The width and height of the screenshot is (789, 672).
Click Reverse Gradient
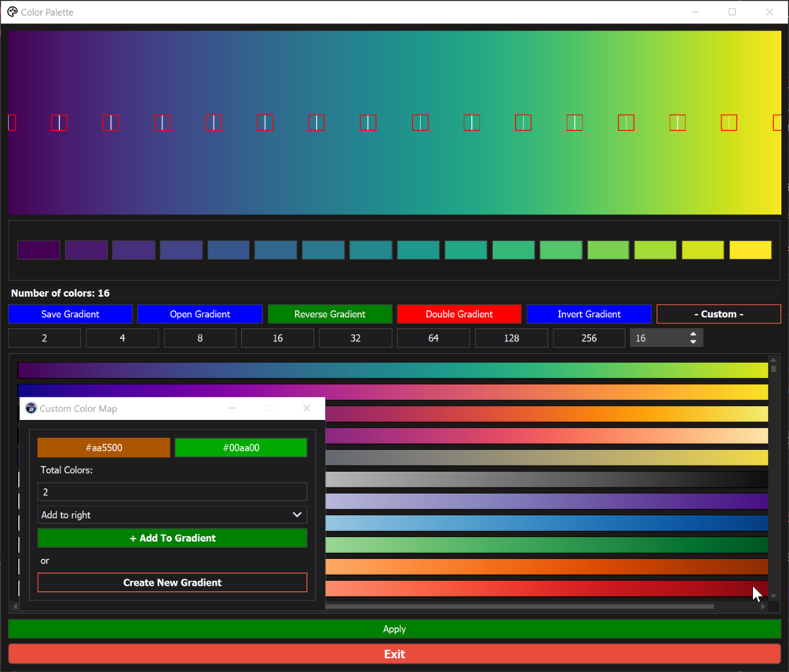pos(330,314)
